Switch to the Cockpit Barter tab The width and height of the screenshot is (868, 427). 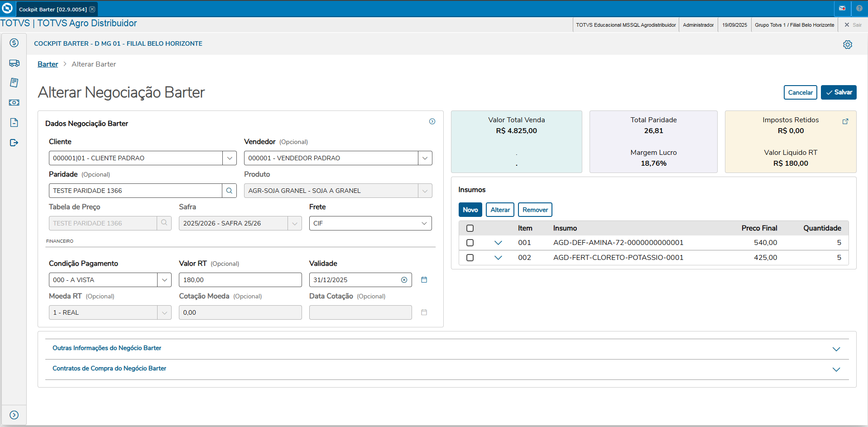[x=53, y=9]
